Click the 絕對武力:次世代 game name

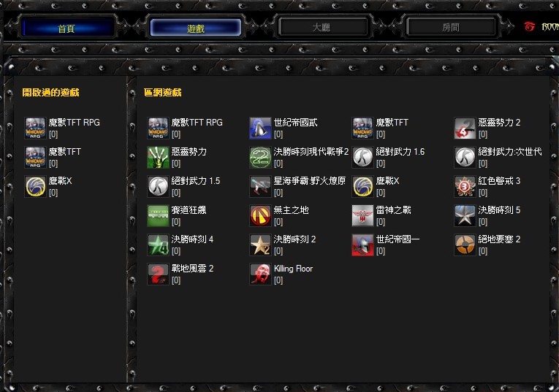[509, 152]
